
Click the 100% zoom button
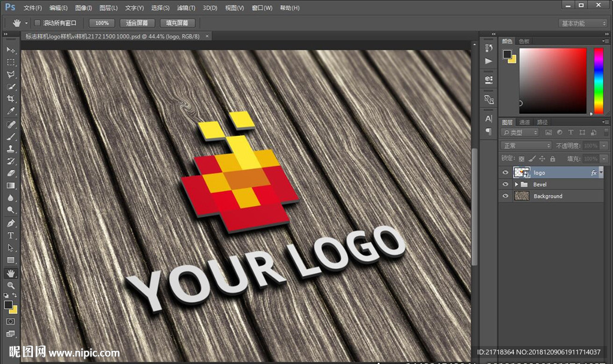(102, 23)
